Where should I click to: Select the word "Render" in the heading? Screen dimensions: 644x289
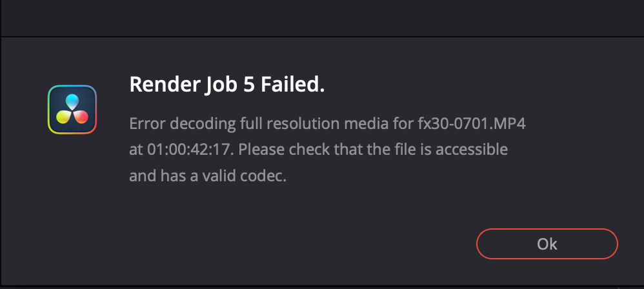(x=159, y=85)
